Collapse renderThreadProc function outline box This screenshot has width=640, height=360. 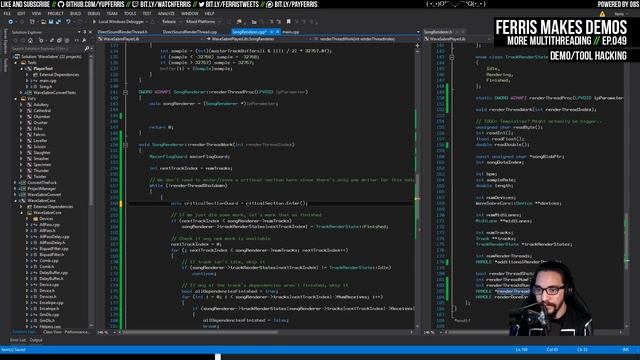coord(125,92)
